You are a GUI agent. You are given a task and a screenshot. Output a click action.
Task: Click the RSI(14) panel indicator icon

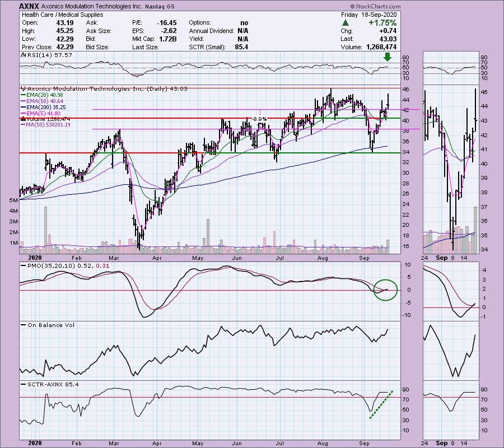pyautogui.click(x=22, y=56)
